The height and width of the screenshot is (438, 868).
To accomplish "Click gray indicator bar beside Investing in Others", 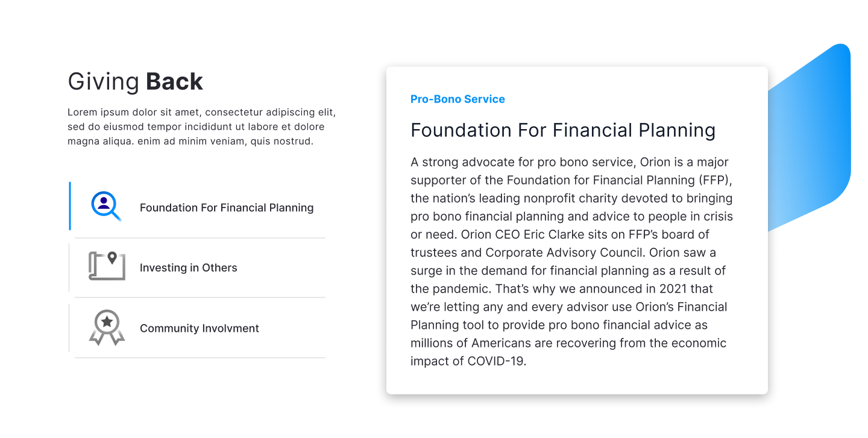I will tap(69, 268).
